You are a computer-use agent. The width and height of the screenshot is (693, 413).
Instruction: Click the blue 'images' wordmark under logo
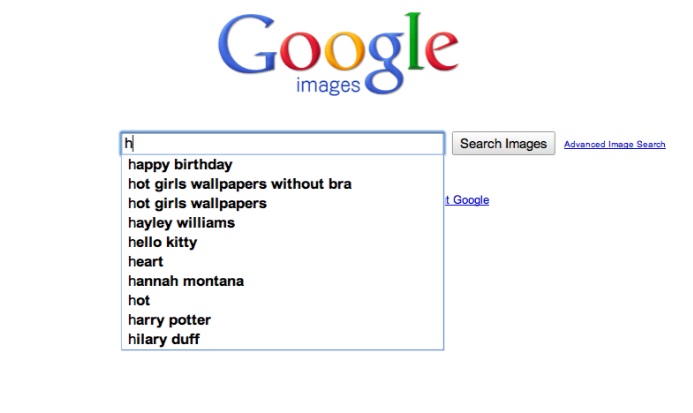click(327, 85)
